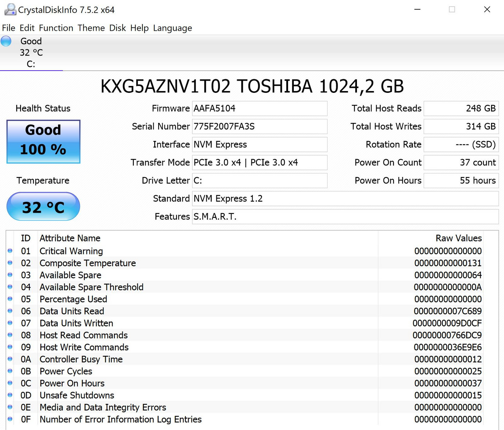
Task: Click the 32 °C temperature button
Action: 43,206
